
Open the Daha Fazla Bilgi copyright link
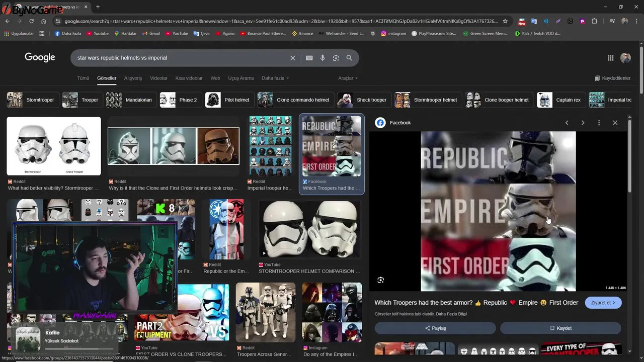coord(451,314)
